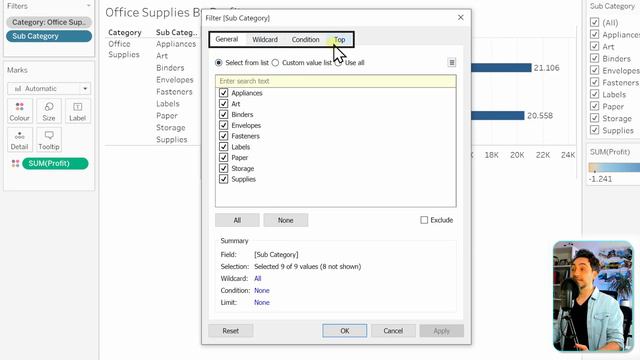Toggle Storage in the right Sub Category panel

click(x=594, y=118)
